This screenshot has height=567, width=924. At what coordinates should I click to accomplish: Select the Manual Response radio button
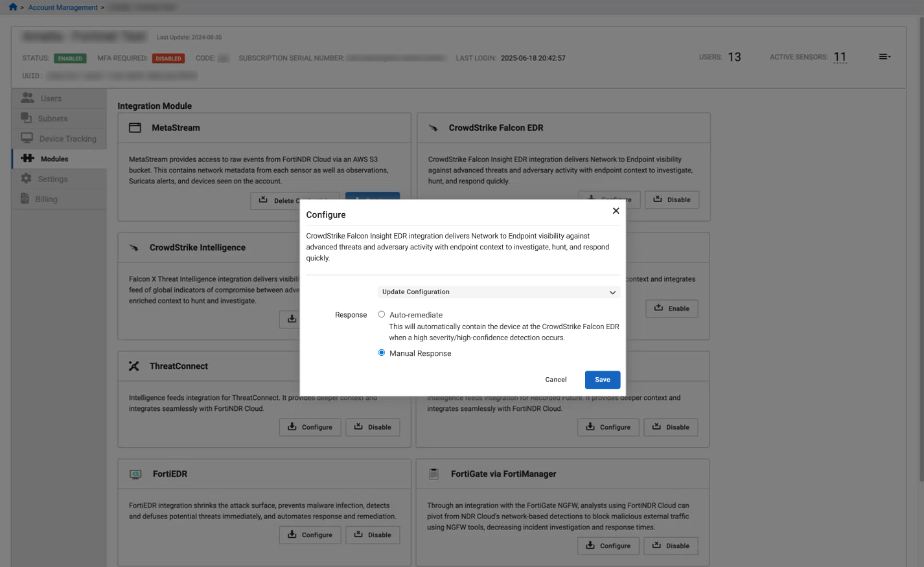(382, 353)
